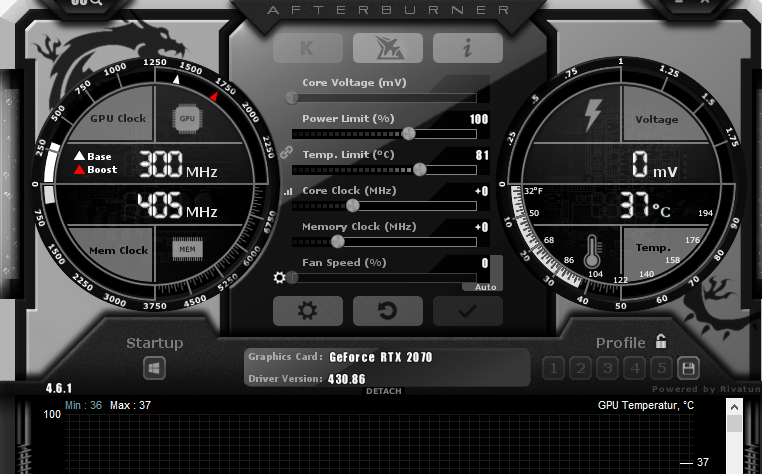Screen dimensions: 762x474
Task: Select profile slot 4
Action: point(635,369)
